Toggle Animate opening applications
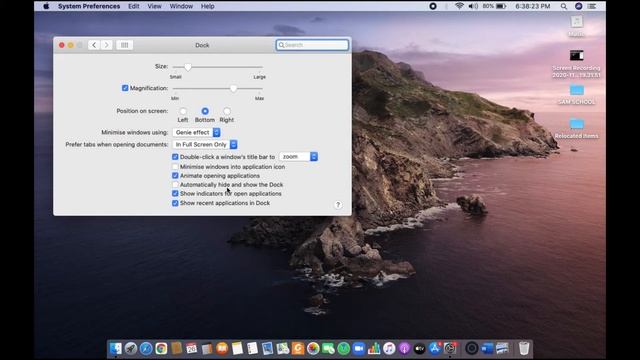The width and height of the screenshot is (640, 360). (x=175, y=176)
